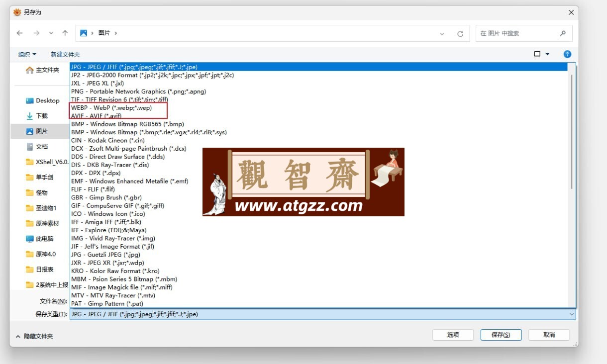The width and height of the screenshot is (607, 364).
Task: Select IFF - Amiga IFF
Action: click(319, 222)
